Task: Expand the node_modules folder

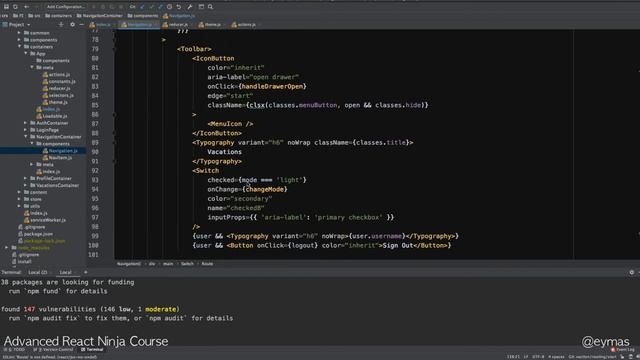Action: (6, 248)
